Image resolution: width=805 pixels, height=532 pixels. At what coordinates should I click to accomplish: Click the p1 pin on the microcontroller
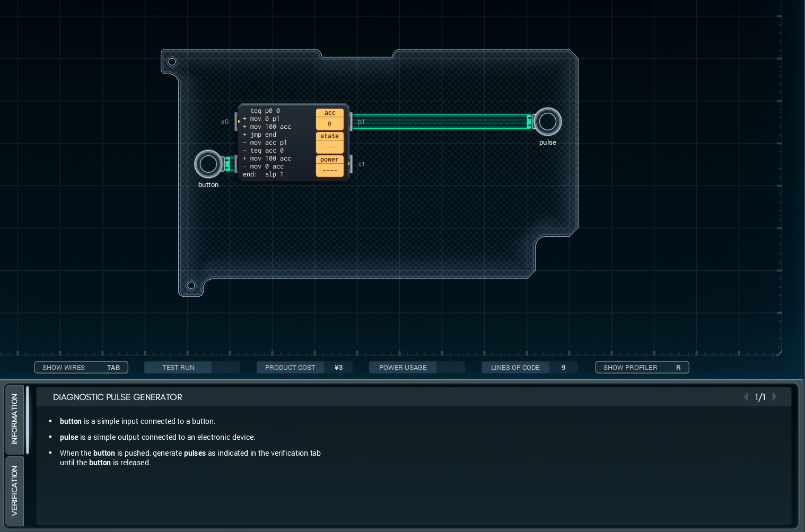click(352, 122)
